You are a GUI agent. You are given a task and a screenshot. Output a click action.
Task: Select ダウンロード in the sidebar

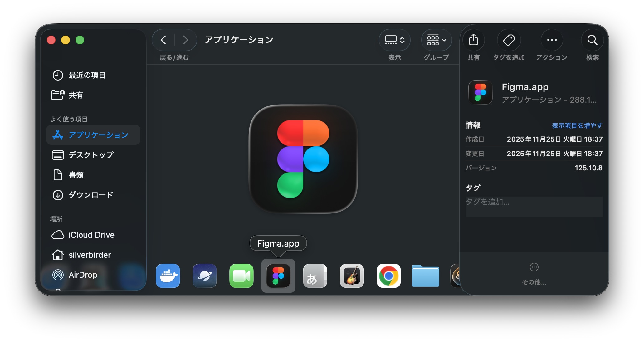pos(91,194)
